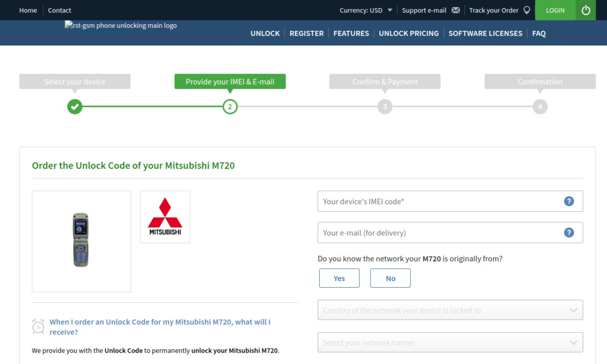Click the step 3 circle indicator
607x364 pixels.
pyautogui.click(x=385, y=107)
